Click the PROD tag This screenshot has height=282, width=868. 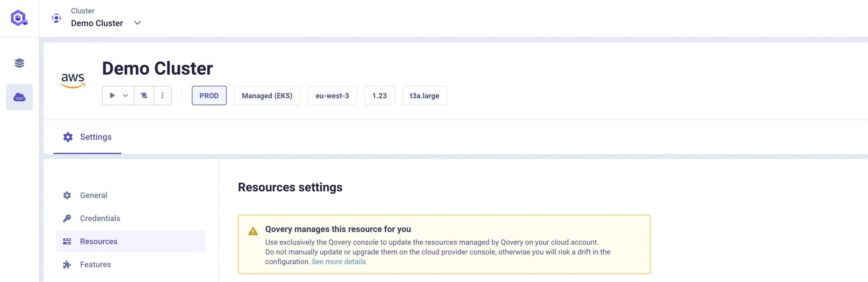(x=209, y=96)
